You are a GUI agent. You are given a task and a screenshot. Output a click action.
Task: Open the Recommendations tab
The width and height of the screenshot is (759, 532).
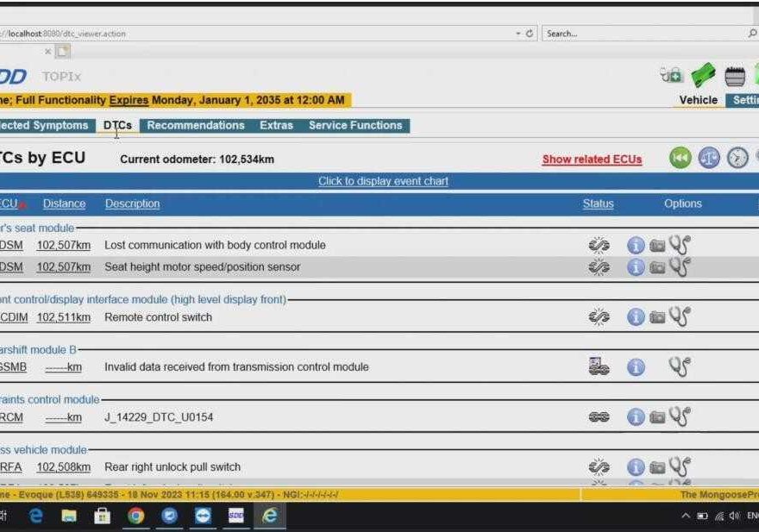(196, 125)
